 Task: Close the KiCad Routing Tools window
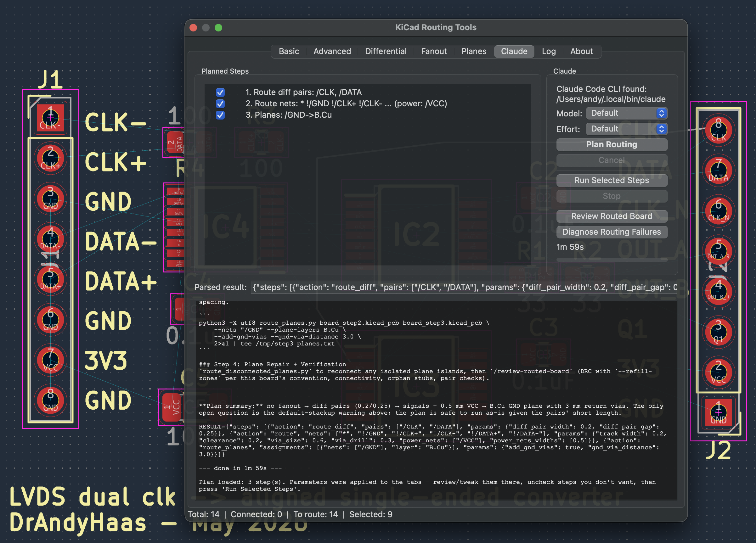point(193,28)
